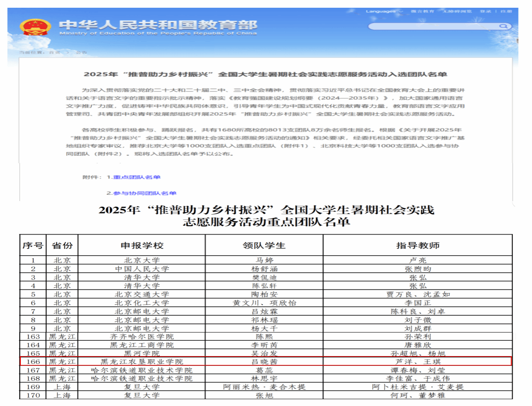Click lead student 杨大千
This screenshot has width=532, height=406.
pyautogui.click(x=264, y=328)
